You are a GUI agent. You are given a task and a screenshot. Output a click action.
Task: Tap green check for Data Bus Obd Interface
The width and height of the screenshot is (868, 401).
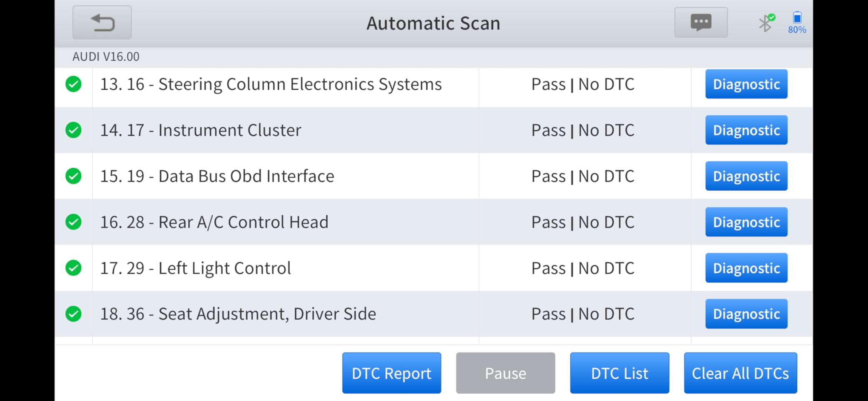pos(73,176)
